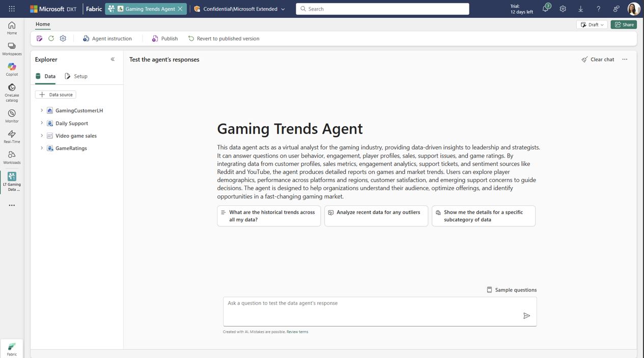Open Home in left navigation
Image resolution: width=644 pixels, height=358 pixels.
pyautogui.click(x=12, y=28)
